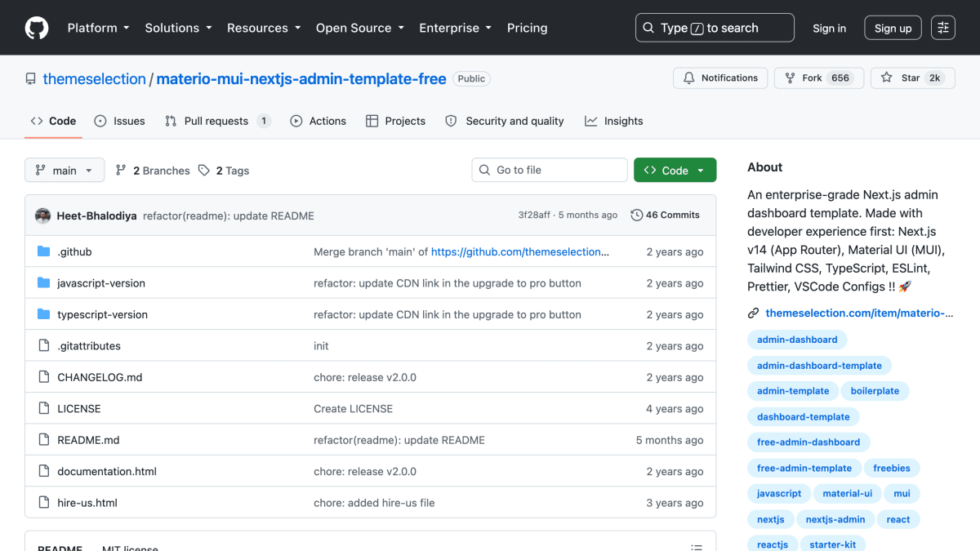Click the documentation.html file icon
The width and height of the screenshot is (980, 551).
pyautogui.click(x=44, y=471)
